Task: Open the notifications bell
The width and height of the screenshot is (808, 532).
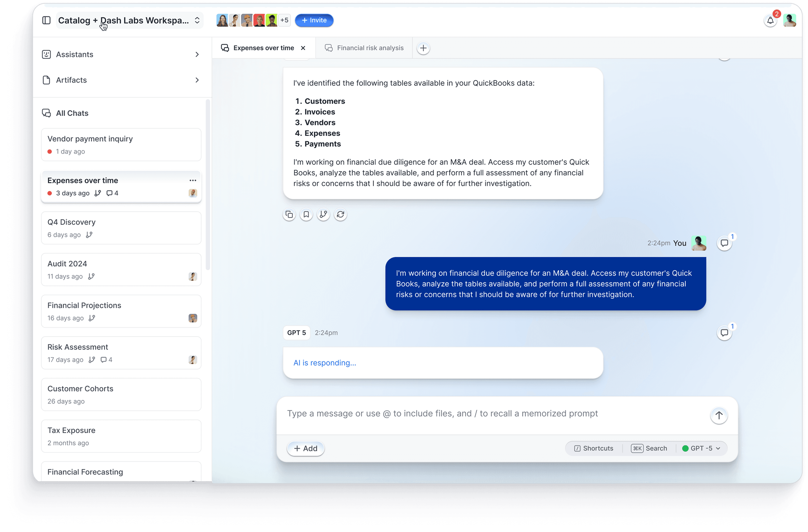Action: click(x=770, y=20)
